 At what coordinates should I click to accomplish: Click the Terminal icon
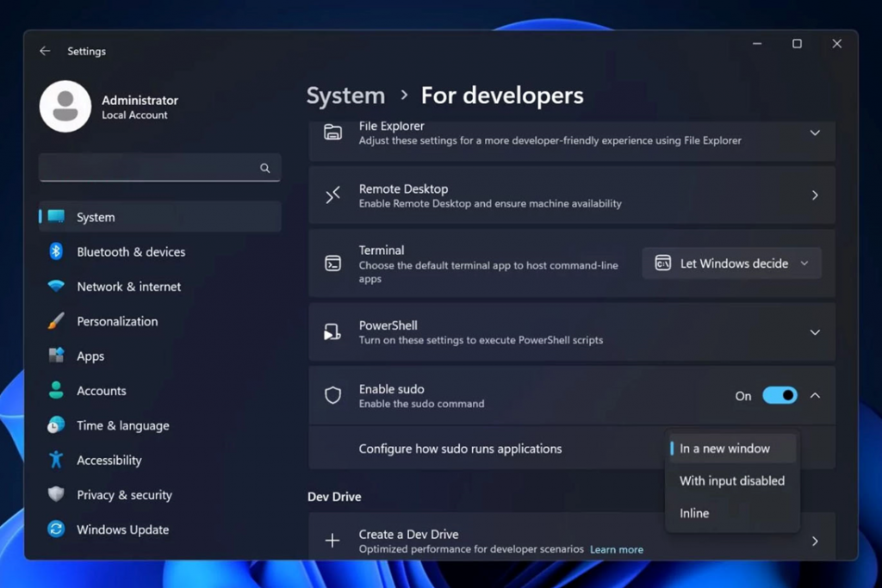[333, 263]
